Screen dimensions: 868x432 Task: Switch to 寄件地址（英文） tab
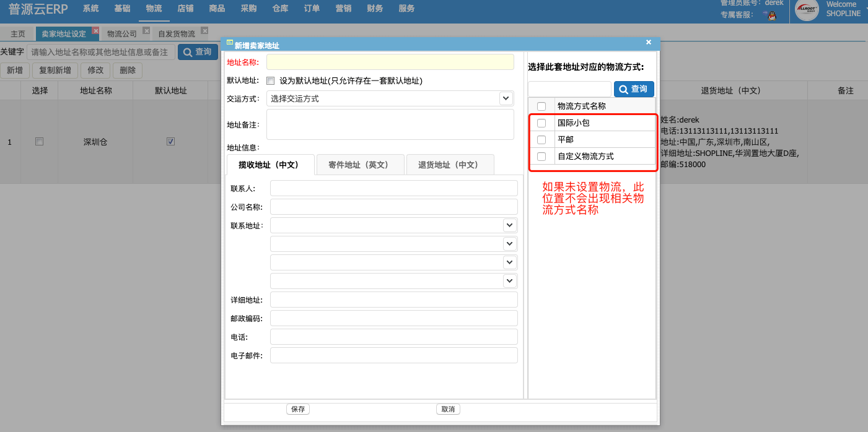[x=360, y=165]
